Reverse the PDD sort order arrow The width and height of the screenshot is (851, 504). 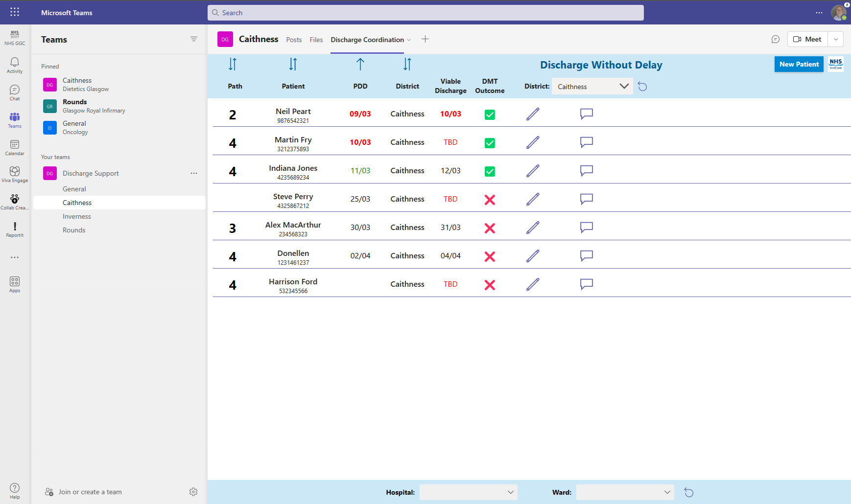click(360, 64)
